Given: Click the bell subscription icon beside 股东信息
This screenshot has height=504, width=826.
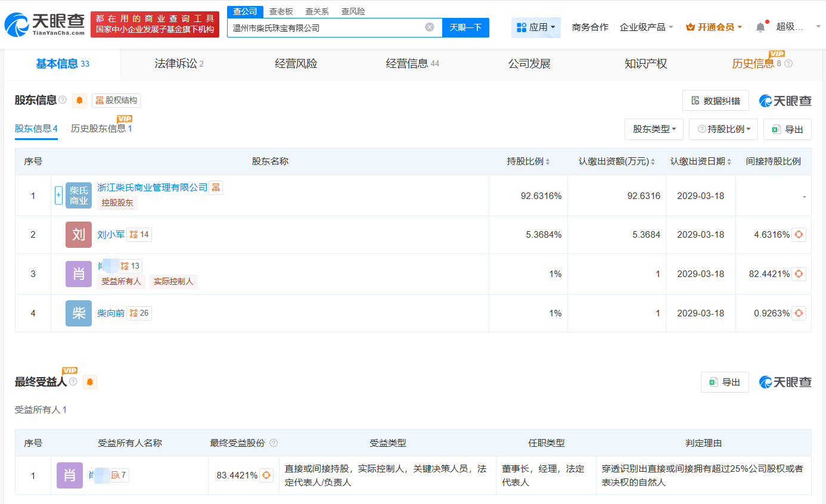Looking at the screenshot, I should [x=79, y=100].
